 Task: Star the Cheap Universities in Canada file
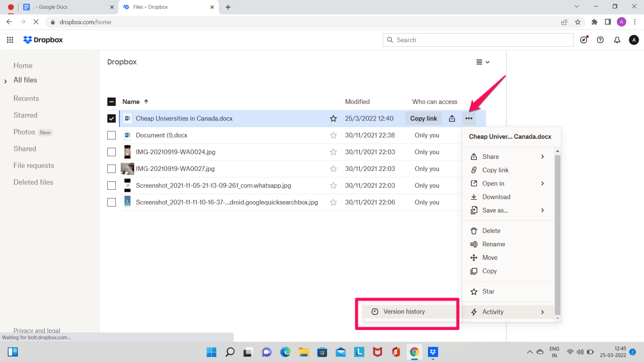[333, 119]
